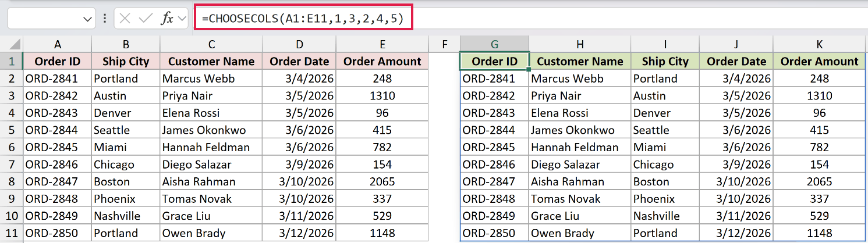Click cell Seattle in column B
The image size is (868, 243).
126,130
